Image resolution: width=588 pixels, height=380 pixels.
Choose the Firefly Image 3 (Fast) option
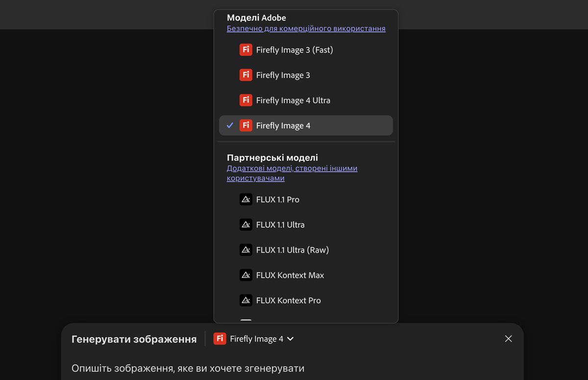point(294,50)
